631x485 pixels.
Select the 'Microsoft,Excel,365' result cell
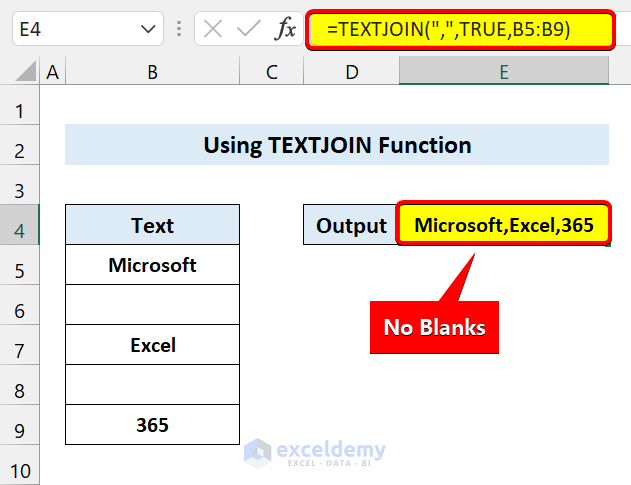pyautogui.click(x=504, y=225)
